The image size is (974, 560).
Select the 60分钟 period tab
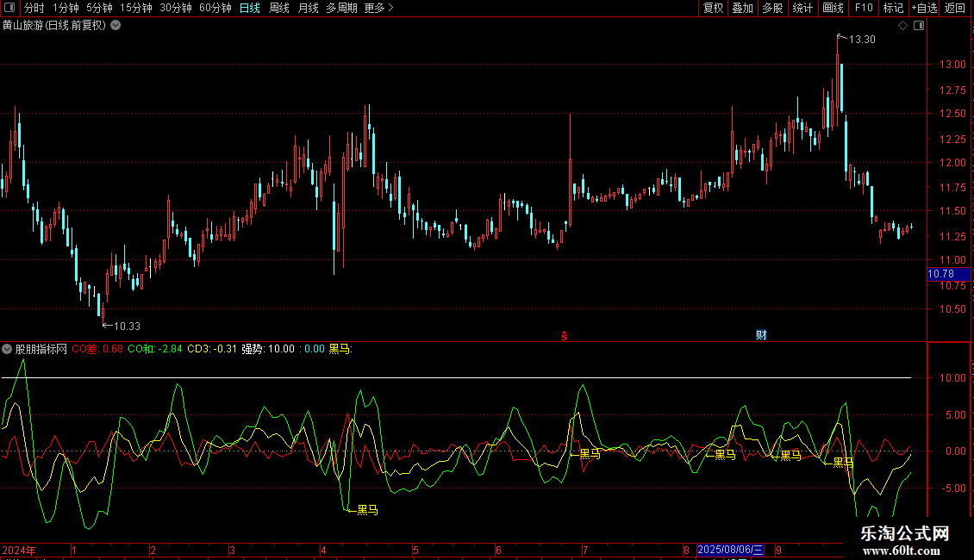pyautogui.click(x=215, y=9)
